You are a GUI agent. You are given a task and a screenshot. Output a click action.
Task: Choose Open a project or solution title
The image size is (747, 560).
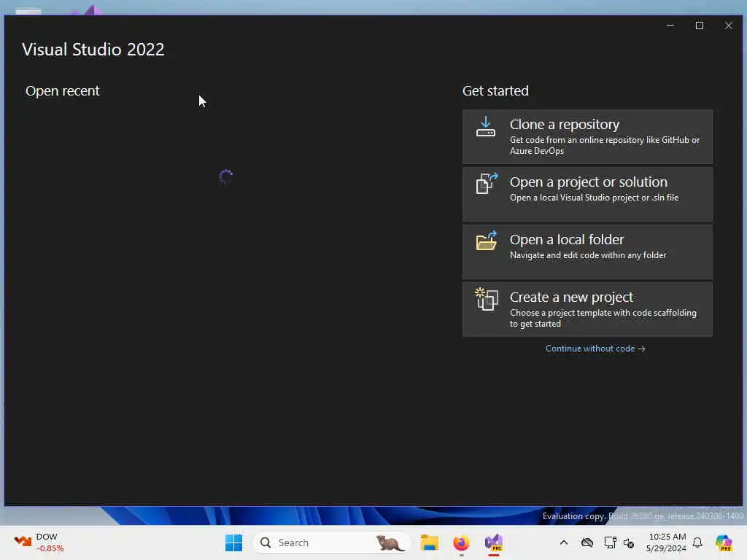pos(589,182)
